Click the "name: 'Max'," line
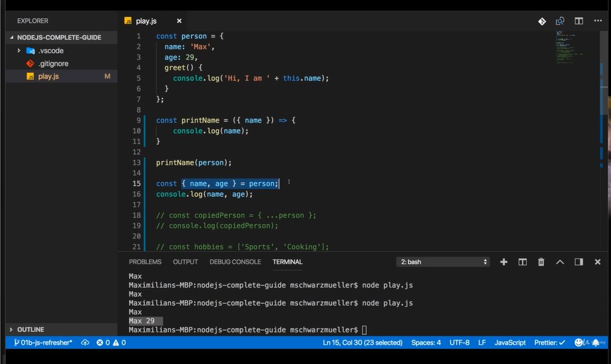Screen dimensions: 611x364 [x=190, y=46]
